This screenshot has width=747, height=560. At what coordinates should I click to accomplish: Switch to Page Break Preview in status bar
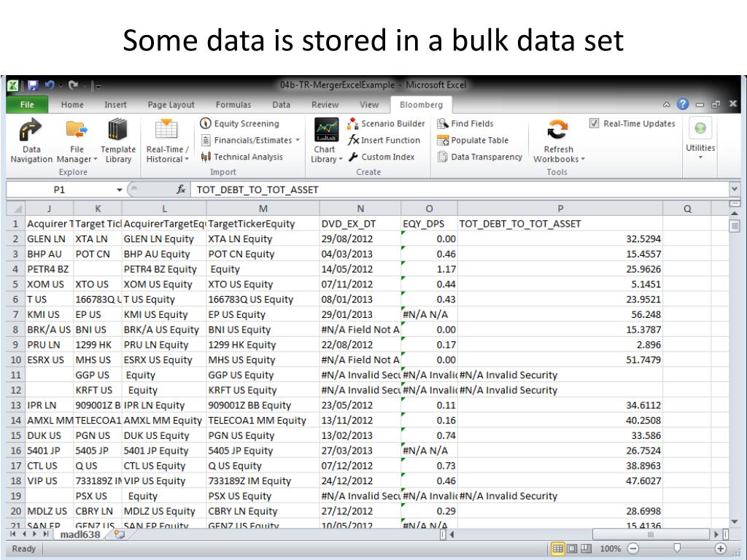(x=586, y=548)
